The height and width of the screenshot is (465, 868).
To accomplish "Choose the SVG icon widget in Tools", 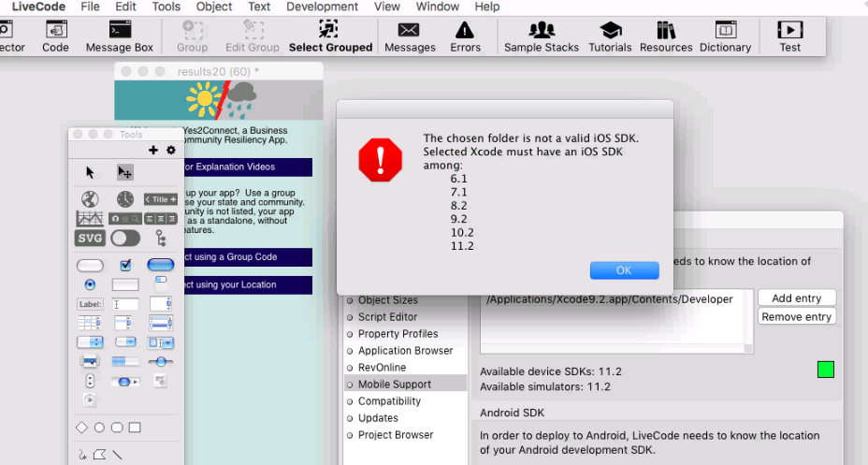I will pos(90,238).
